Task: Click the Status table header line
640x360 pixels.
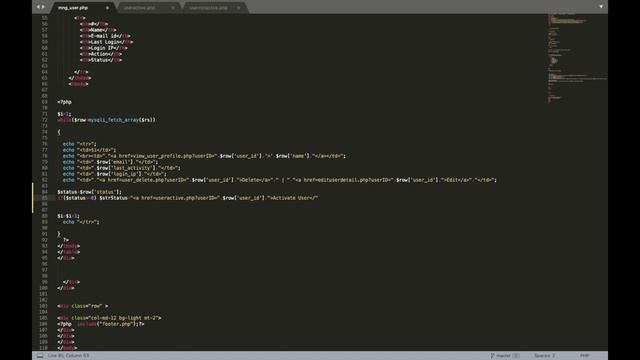Action: click(100, 60)
